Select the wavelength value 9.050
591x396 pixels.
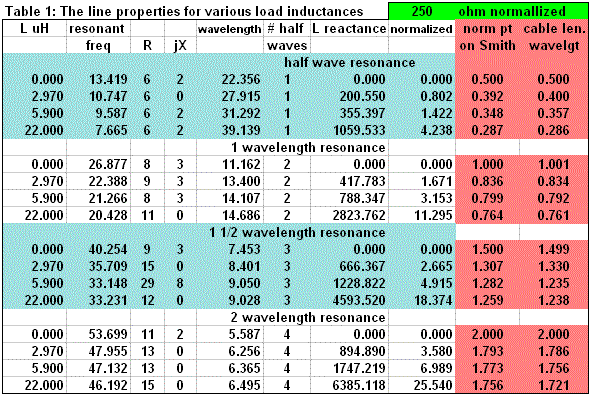(244, 283)
